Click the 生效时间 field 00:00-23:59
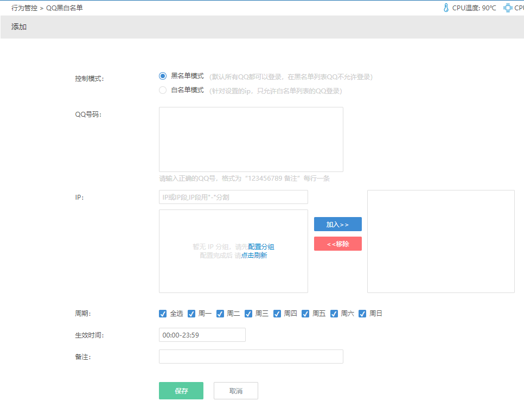Image resolution: width=524 pixels, height=420 pixels. tap(202, 335)
